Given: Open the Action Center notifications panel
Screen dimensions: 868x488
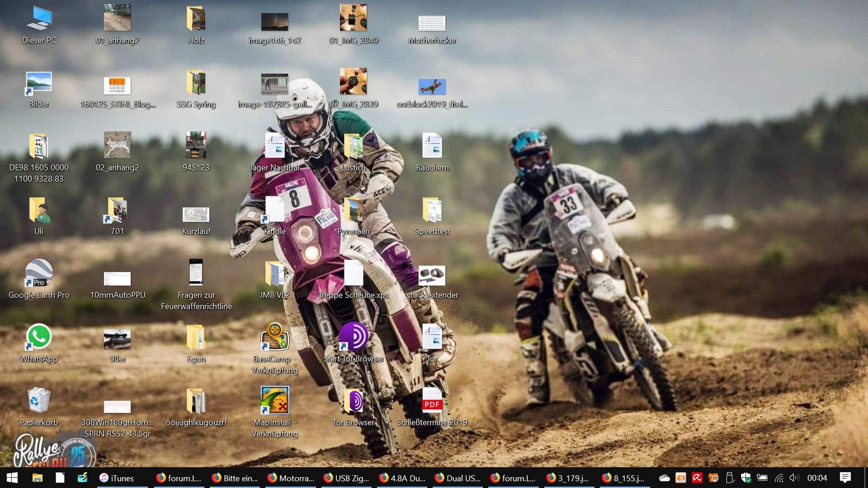Looking at the screenshot, I should (845, 478).
